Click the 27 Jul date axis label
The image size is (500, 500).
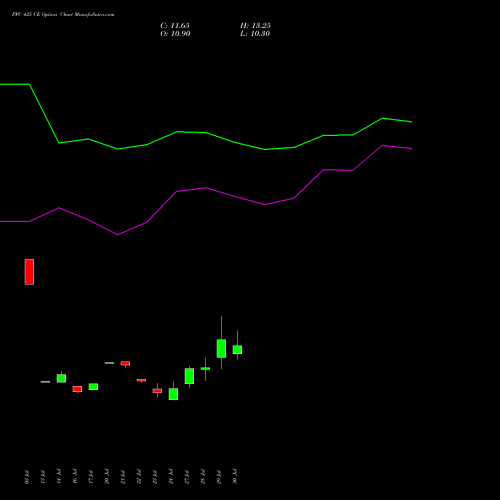point(187,477)
